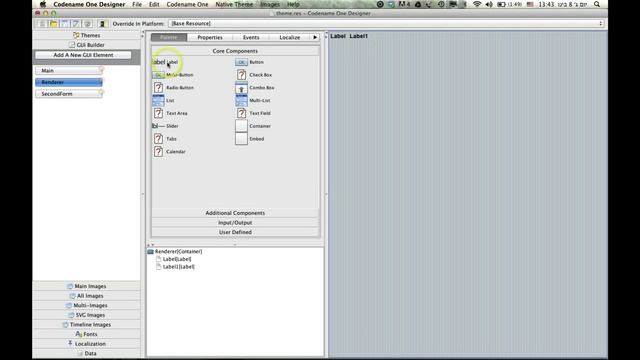Open the Timeline Images sidebar section

coord(87,324)
